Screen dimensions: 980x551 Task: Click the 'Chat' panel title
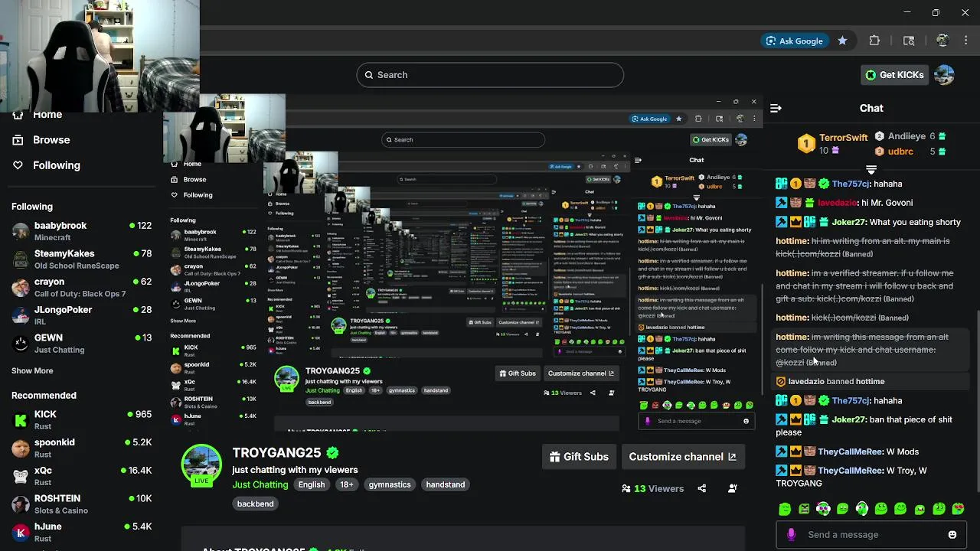pyautogui.click(x=871, y=108)
